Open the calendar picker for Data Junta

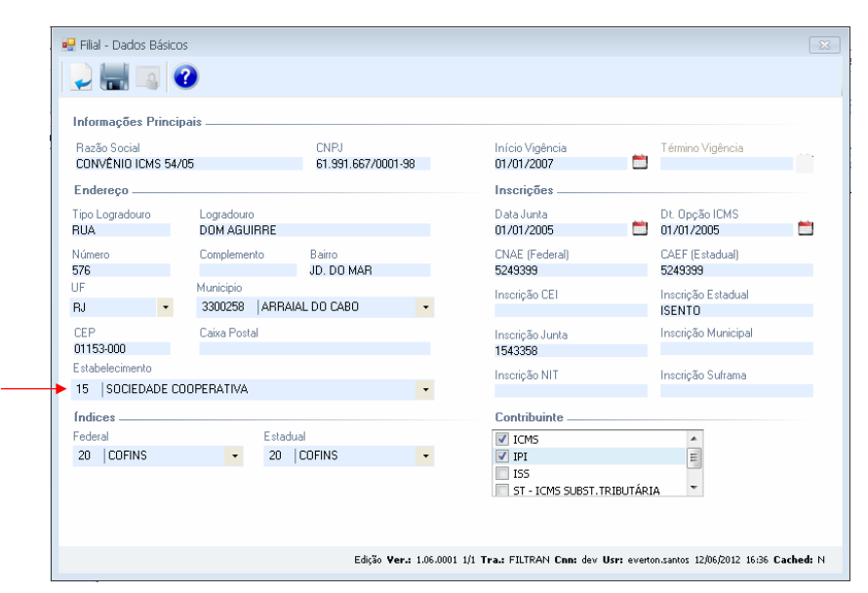640,229
